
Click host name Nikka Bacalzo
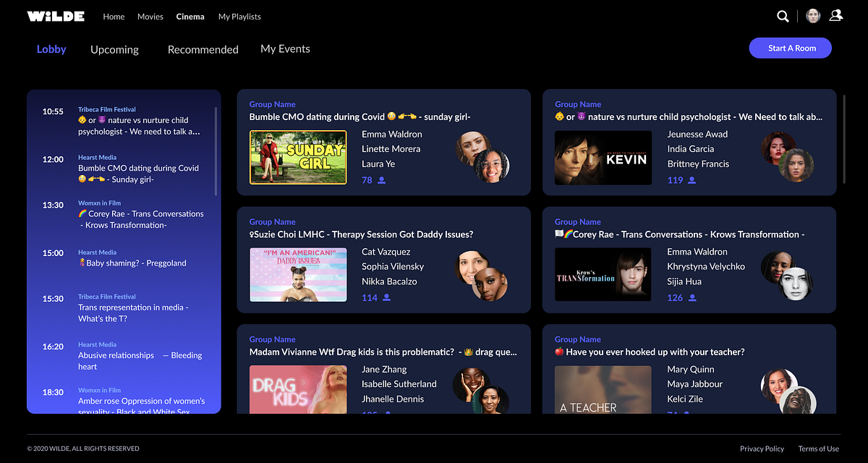click(389, 281)
